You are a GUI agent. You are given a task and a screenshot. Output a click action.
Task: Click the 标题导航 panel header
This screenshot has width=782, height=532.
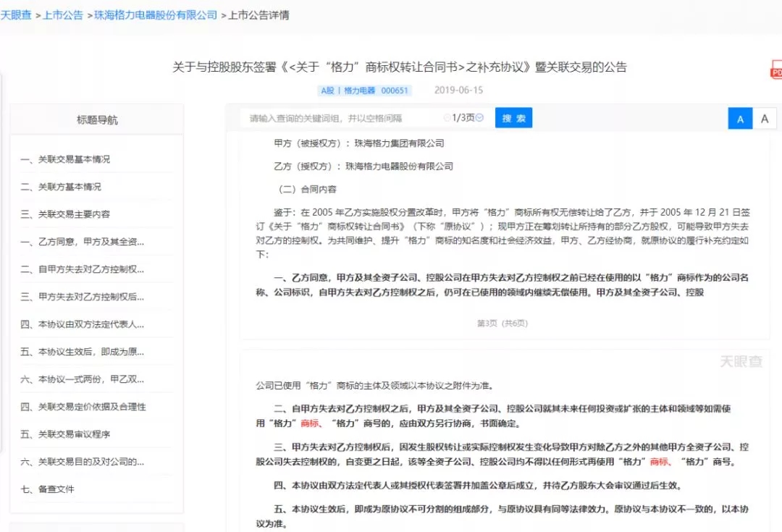click(97, 119)
